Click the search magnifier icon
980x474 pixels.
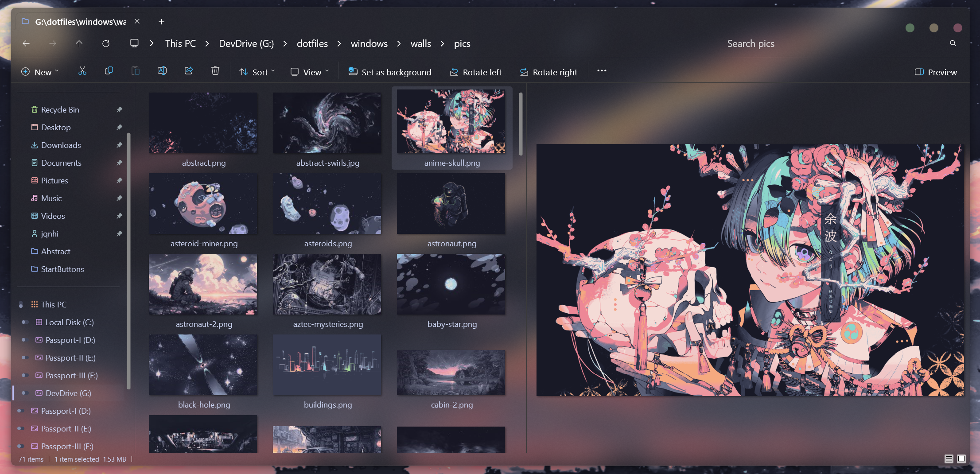pyautogui.click(x=953, y=43)
